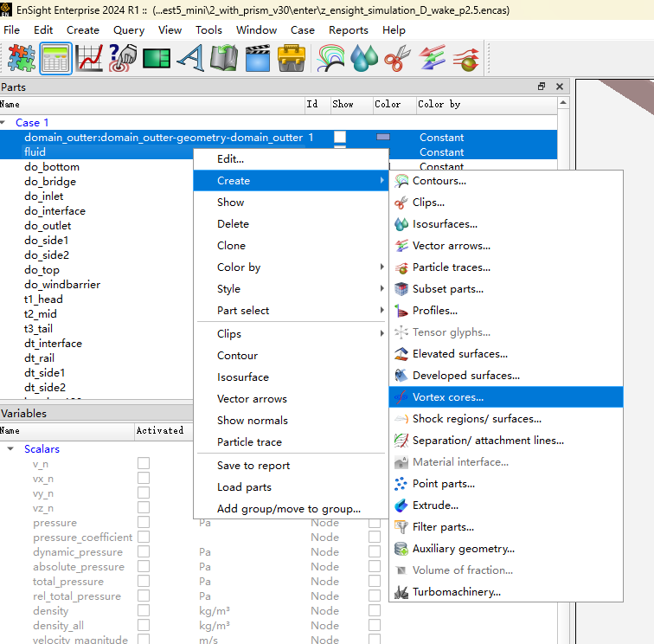Select the do_windbarrier part in list
The height and width of the screenshot is (644, 654).
62,285
